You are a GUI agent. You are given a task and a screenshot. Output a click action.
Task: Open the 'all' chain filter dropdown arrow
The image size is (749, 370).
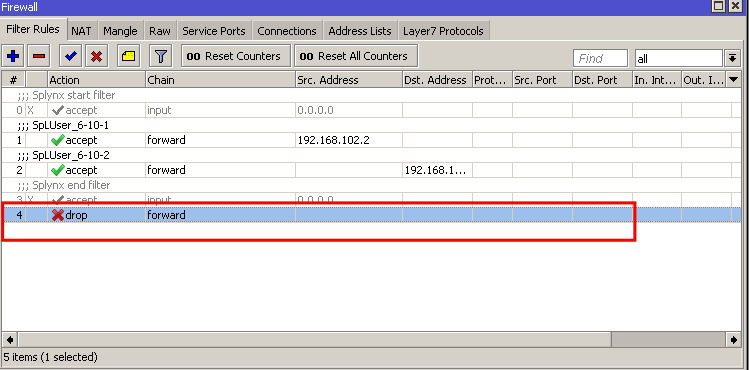(732, 58)
